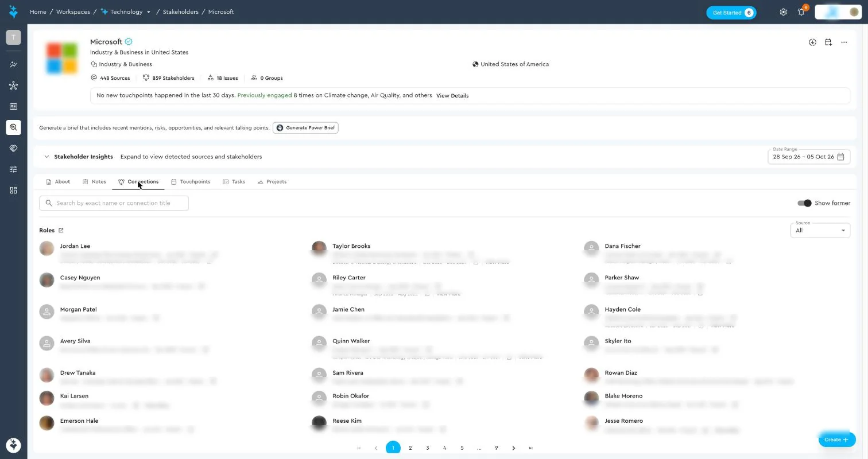Open Dana Fischer connection
This screenshot has width=868, height=459.
622,246
